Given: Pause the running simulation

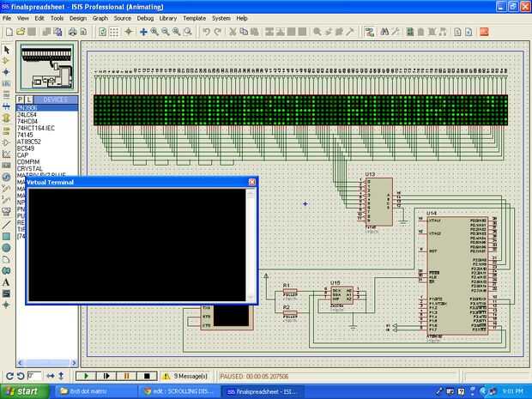Looking at the screenshot, I should [126, 376].
